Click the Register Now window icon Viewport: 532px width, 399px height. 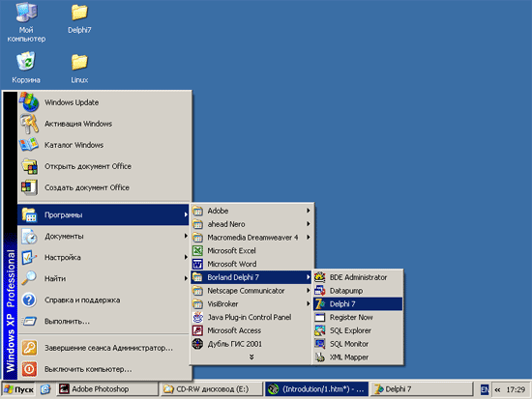click(320, 317)
